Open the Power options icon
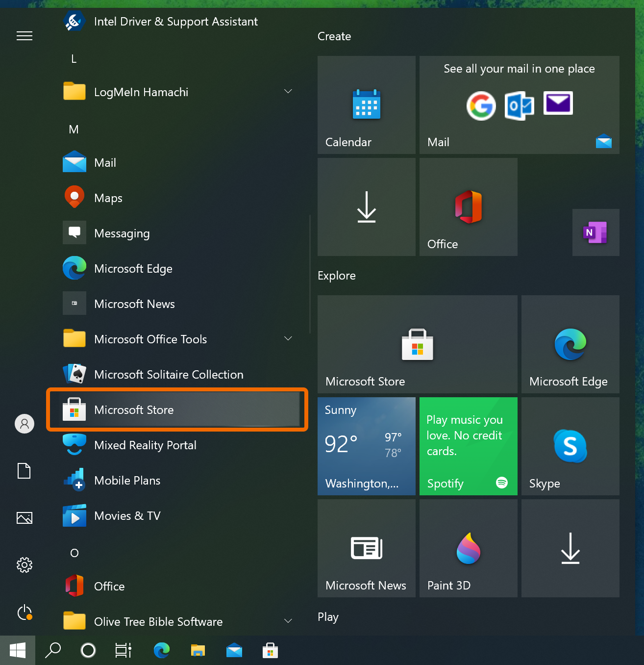The height and width of the screenshot is (665, 644). click(25, 612)
